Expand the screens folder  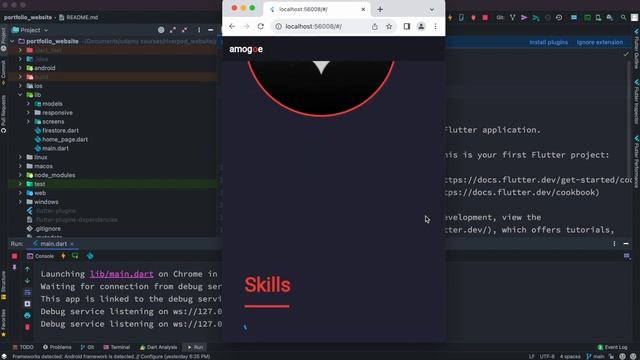coord(28,122)
